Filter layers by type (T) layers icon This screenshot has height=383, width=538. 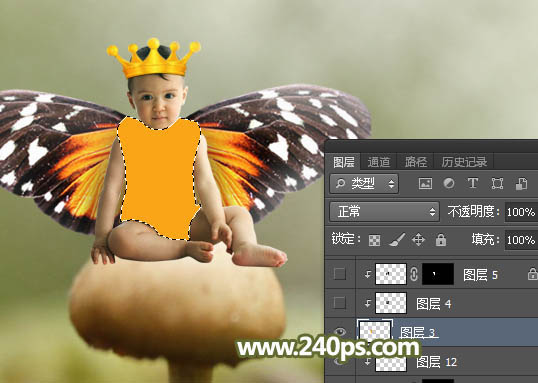[x=473, y=184]
